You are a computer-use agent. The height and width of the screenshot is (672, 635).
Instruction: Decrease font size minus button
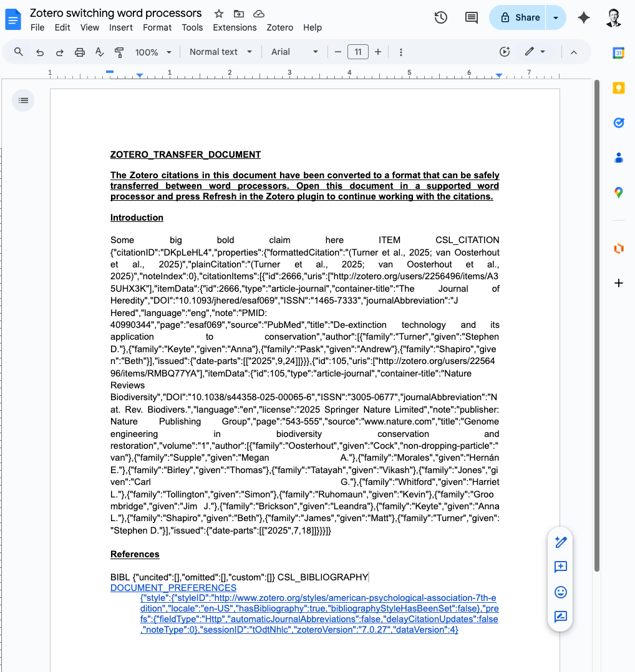coord(338,52)
